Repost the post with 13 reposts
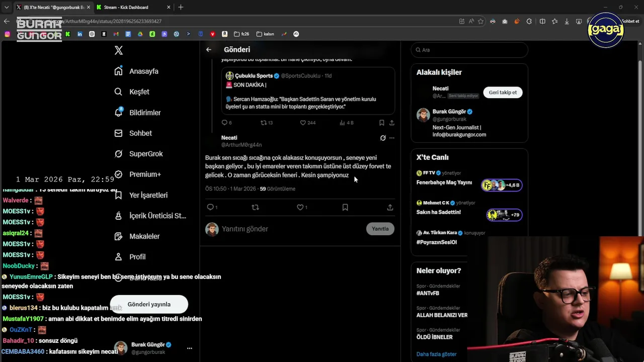Viewport: 644px width, 362px height. [266, 123]
